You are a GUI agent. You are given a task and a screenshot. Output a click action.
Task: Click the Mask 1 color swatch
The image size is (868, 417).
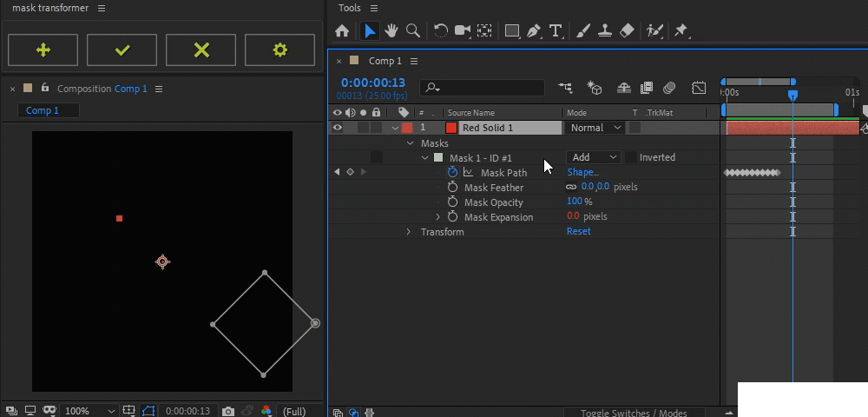[x=438, y=158]
